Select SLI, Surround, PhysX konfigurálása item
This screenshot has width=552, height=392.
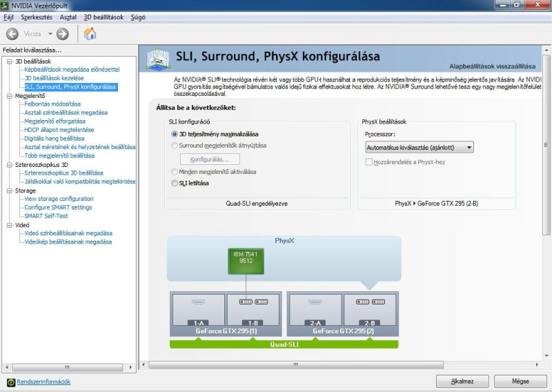(71, 87)
